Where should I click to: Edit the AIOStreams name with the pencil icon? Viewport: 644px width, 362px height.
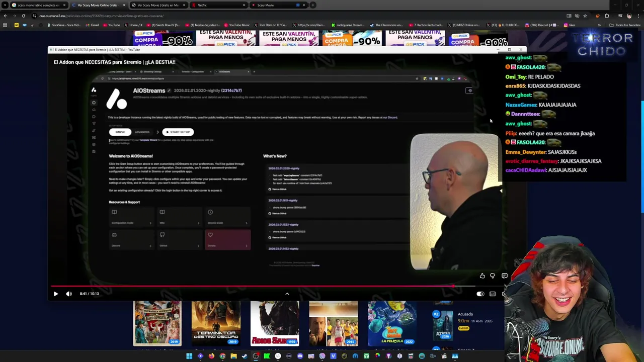pyautogui.click(x=169, y=90)
